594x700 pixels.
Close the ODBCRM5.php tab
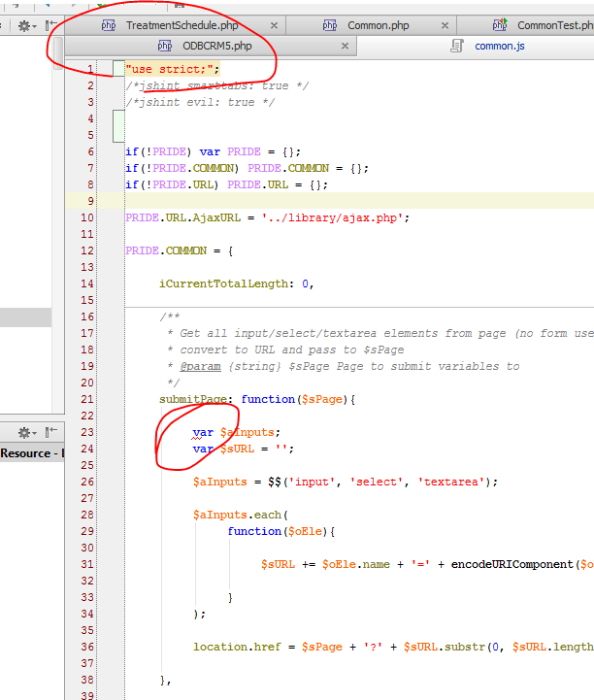pos(345,46)
